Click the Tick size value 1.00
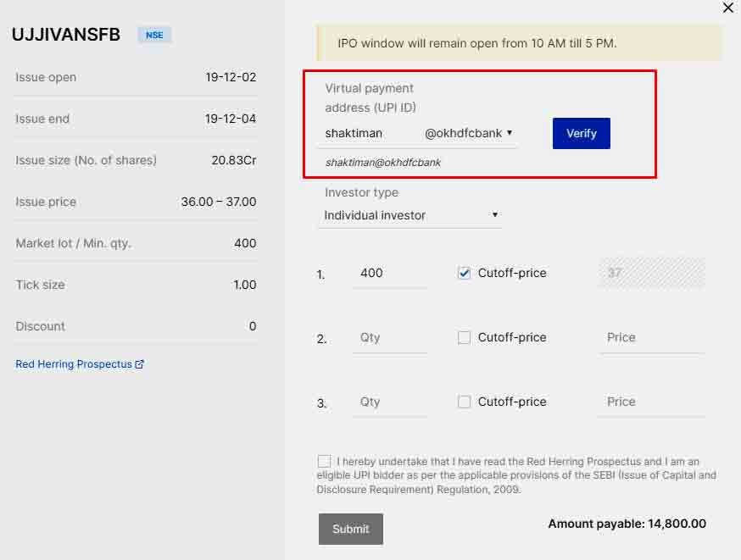The height and width of the screenshot is (560, 741). (x=245, y=285)
